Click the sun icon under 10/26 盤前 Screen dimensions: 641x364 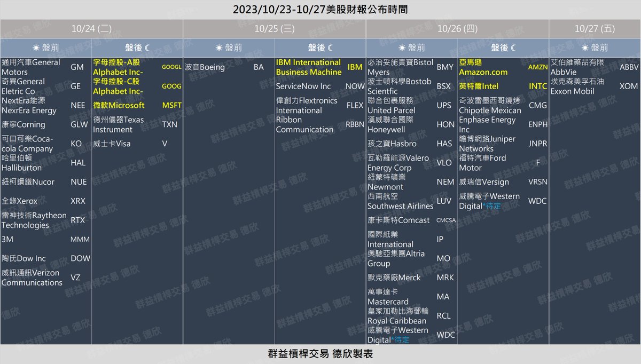click(x=402, y=48)
